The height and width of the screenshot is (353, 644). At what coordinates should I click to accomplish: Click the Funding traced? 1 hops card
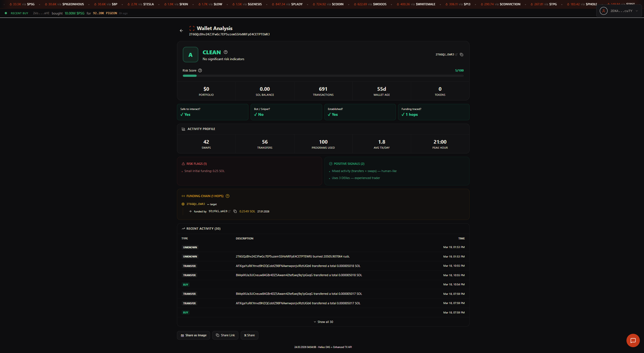433,112
